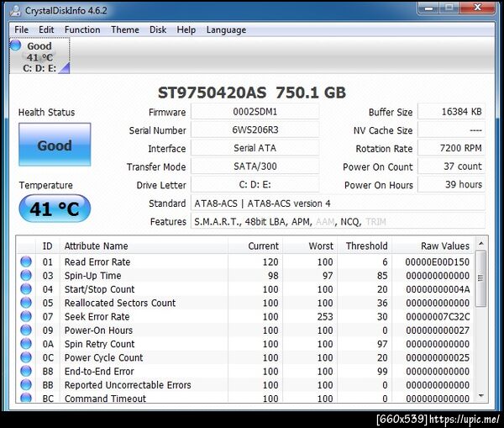Click the Rotation Rate 7200 RPM field
This screenshot has height=428, width=504.
(451, 148)
